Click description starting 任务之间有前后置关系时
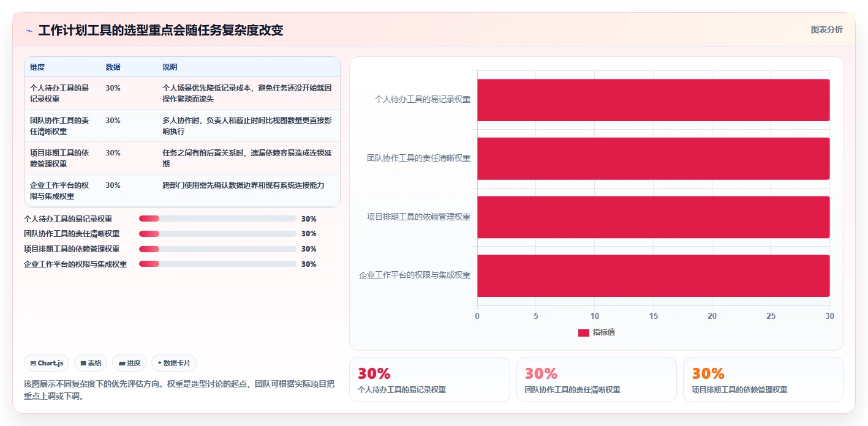Viewport: 868px width, 426px height. pyautogui.click(x=247, y=158)
